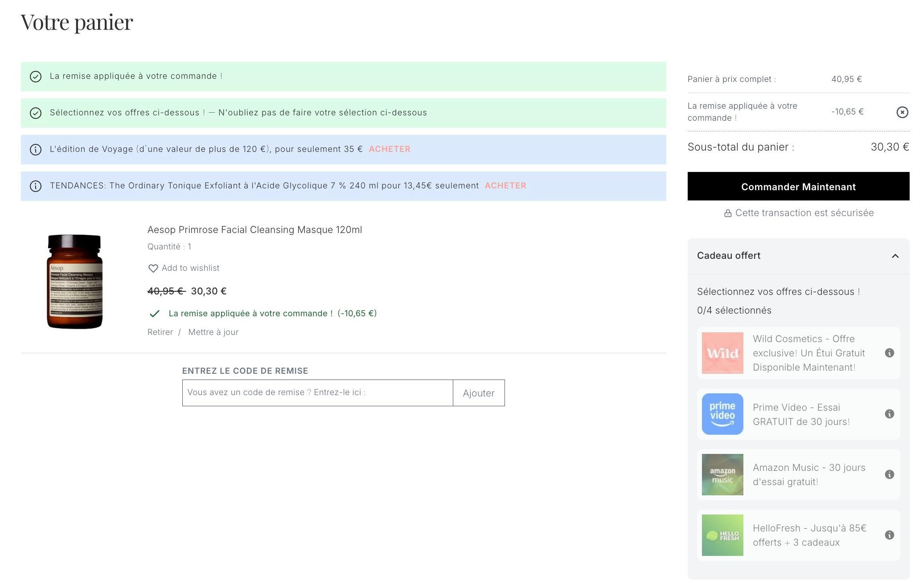This screenshot has width=919, height=588.
Task: Select the HelloFresh 85€ offer text
Action: 809,535
